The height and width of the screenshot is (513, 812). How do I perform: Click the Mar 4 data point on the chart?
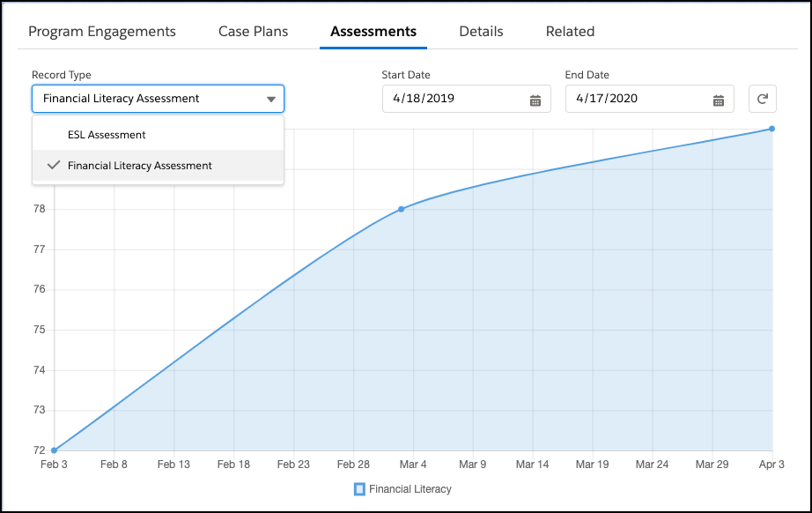pyautogui.click(x=401, y=209)
